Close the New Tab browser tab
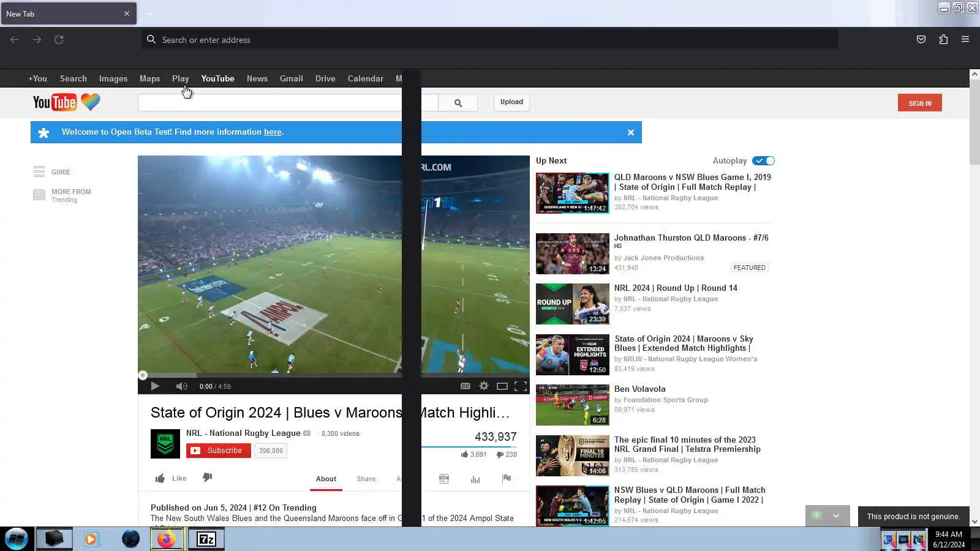Image resolution: width=980 pixels, height=551 pixels. pos(127,13)
